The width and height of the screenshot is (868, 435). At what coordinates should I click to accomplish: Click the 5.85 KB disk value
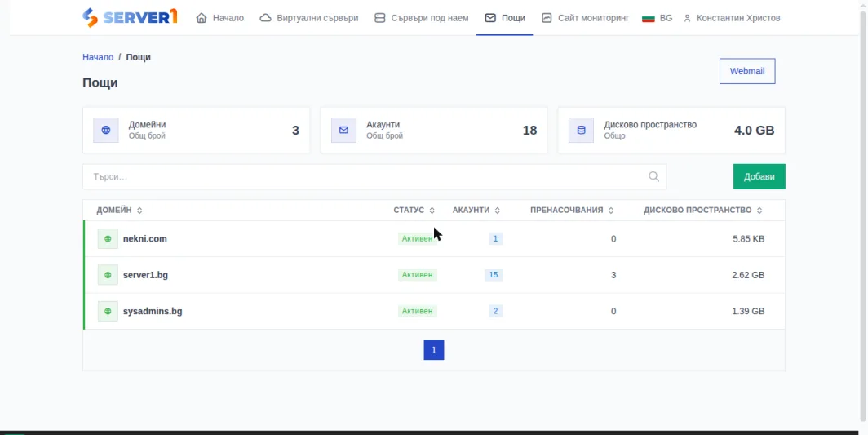748,239
